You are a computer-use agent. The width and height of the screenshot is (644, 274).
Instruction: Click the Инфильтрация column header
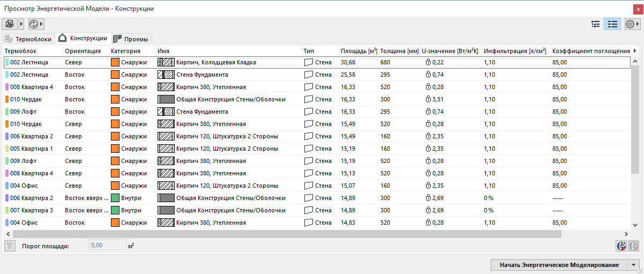(515, 51)
